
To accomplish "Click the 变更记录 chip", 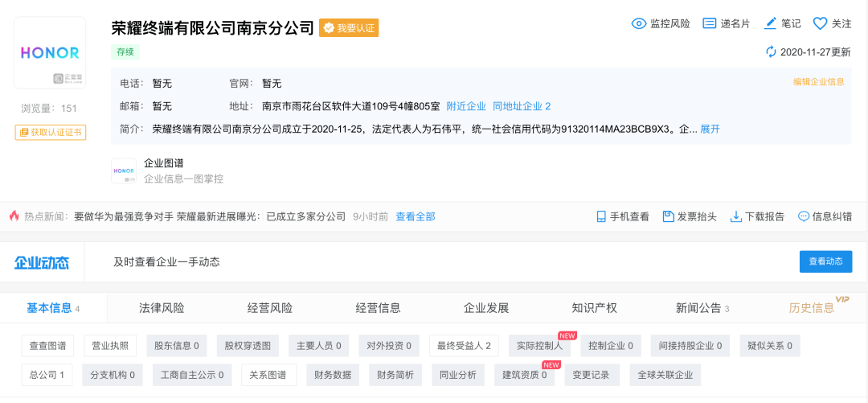I will pyautogui.click(x=592, y=375).
